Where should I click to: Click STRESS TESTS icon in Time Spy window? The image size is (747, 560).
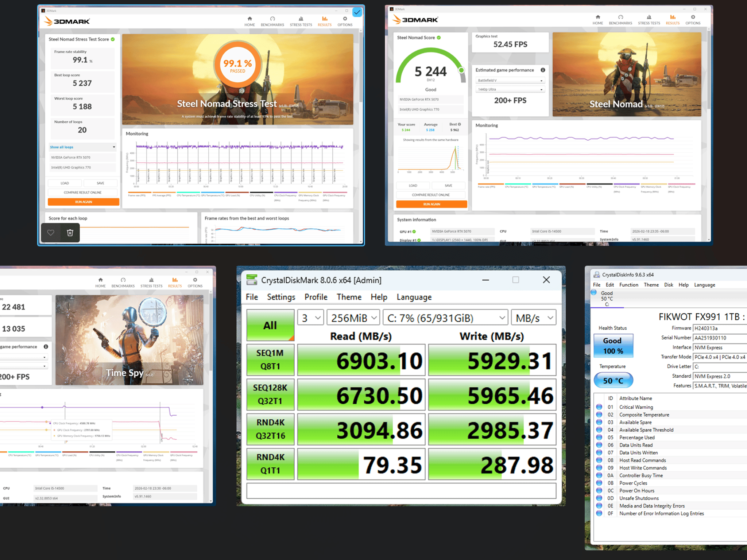click(151, 283)
